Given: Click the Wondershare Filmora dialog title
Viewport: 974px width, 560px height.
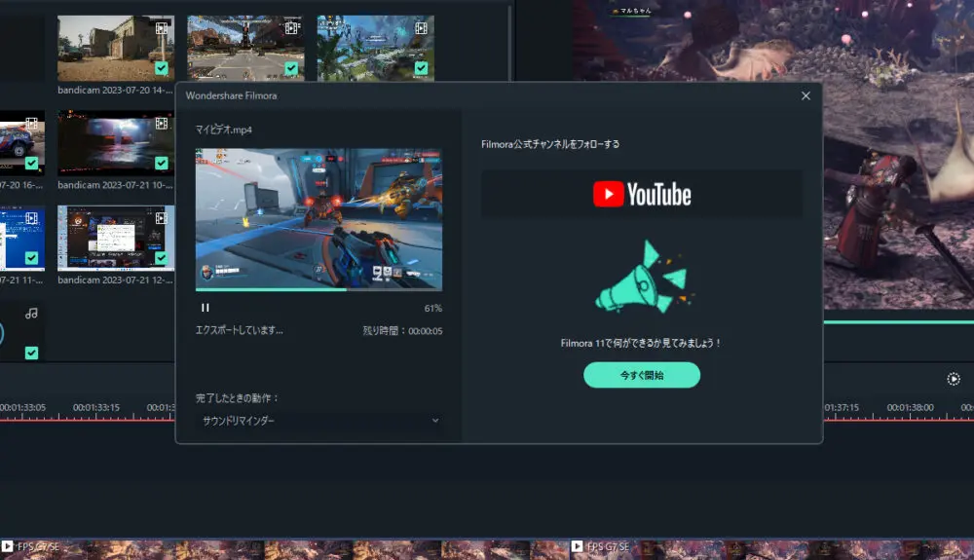Looking at the screenshot, I should [231, 95].
